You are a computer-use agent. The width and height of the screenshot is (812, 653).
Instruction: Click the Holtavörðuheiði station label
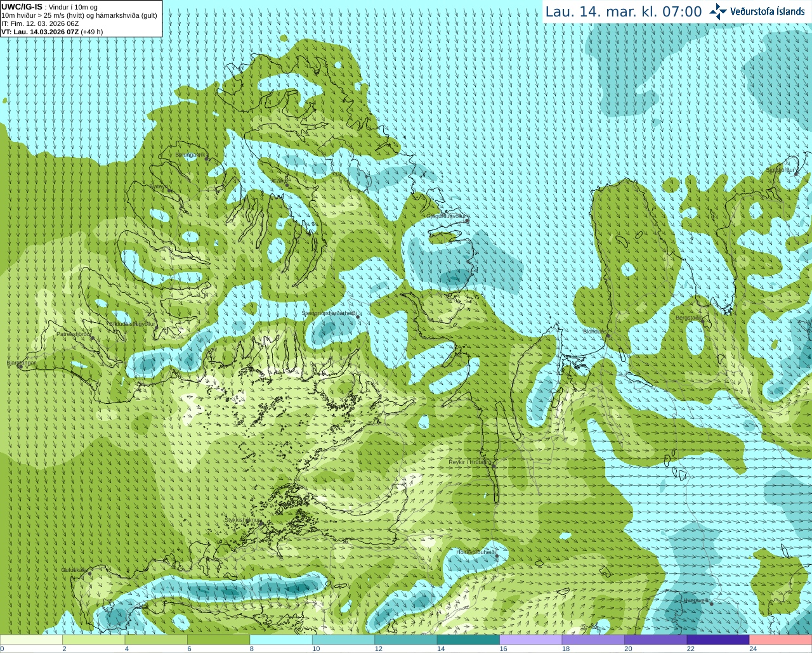(476, 552)
